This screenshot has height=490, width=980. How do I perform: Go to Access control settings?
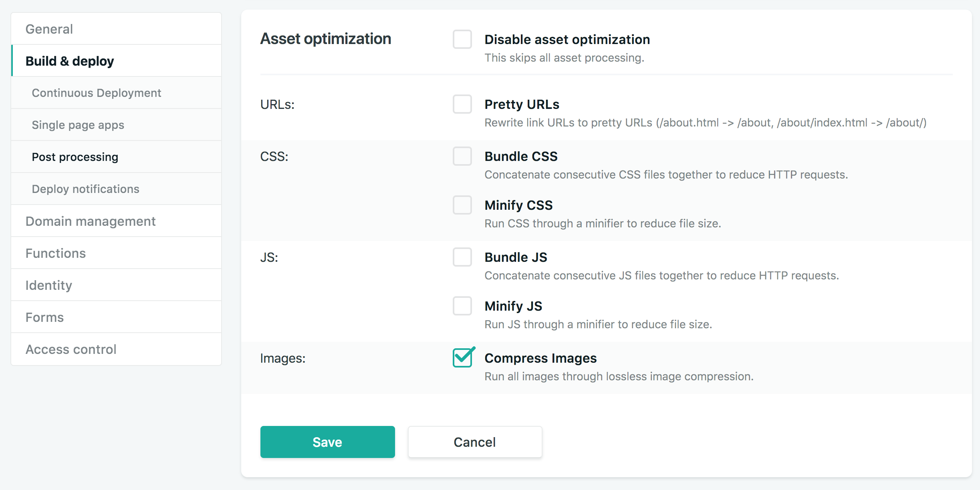(71, 349)
